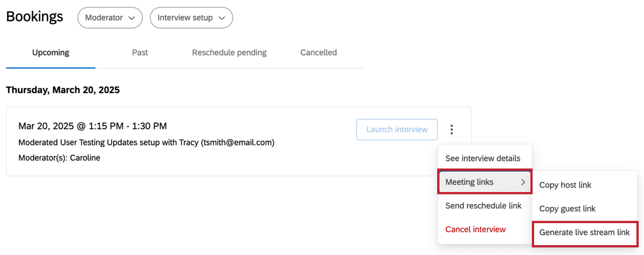644x255 pixels.
Task: Click the Meeting links submenu arrow
Action: click(524, 182)
